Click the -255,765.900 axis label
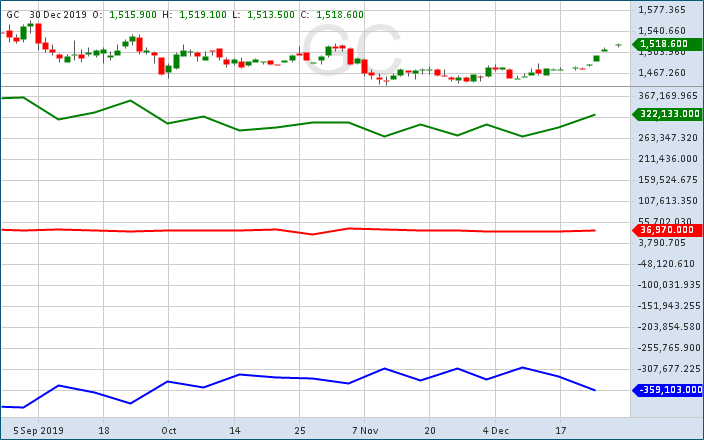 tap(669, 348)
